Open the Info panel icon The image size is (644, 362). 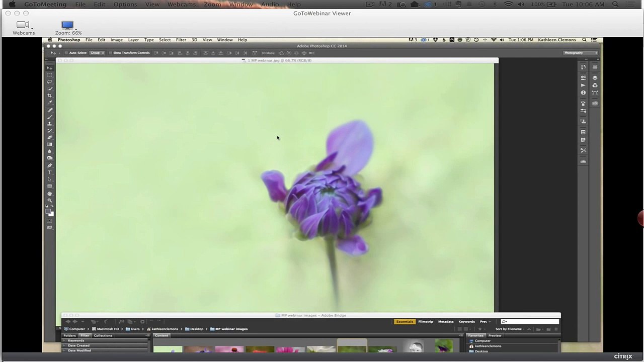pyautogui.click(x=583, y=93)
